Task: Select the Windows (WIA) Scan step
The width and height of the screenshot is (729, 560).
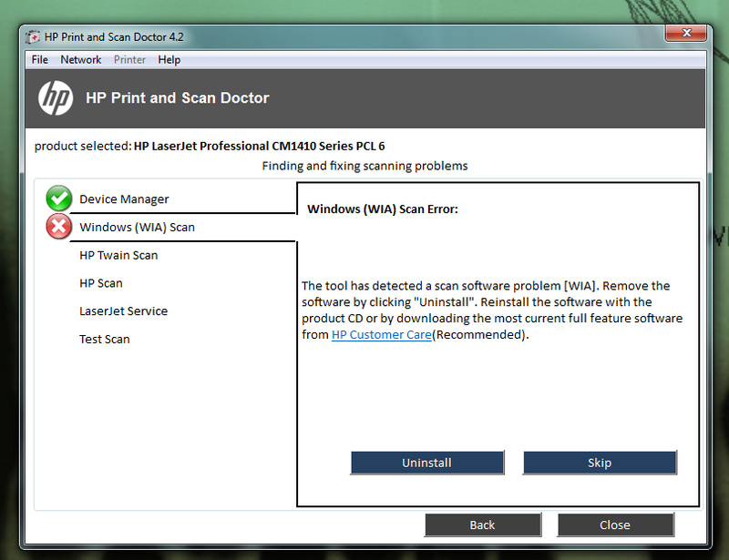Action: [x=138, y=228]
